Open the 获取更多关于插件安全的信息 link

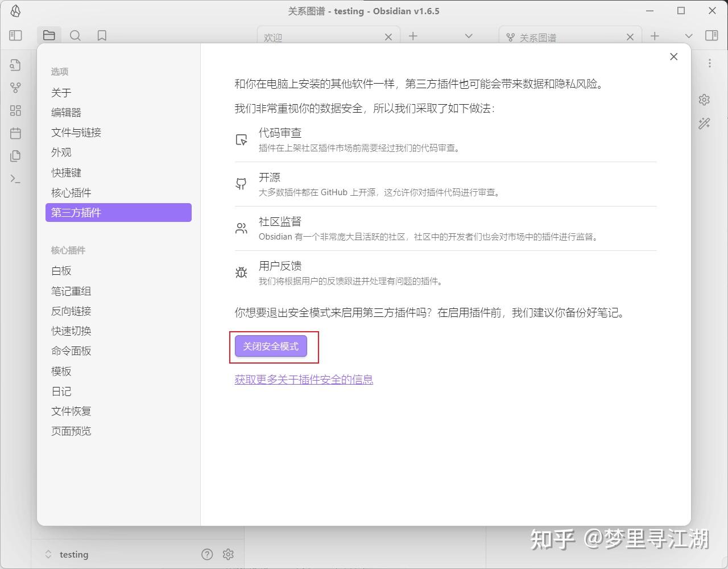(x=304, y=379)
